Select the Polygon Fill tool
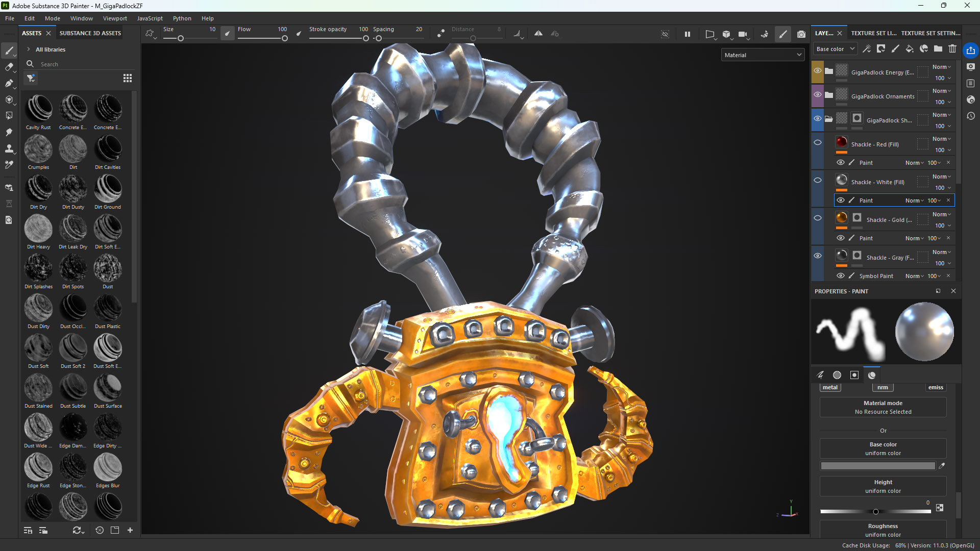Screen dimensions: 980x551 click(10, 116)
